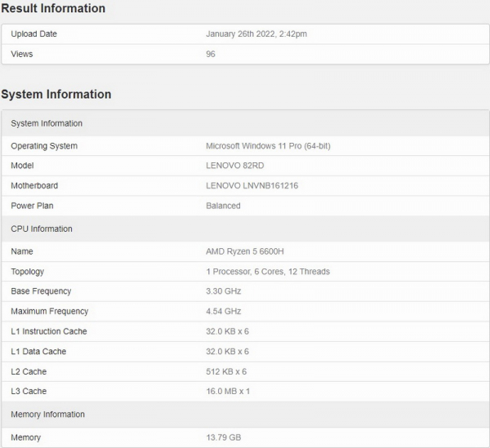The image size is (490, 448).
Task: Click the System Information main heading
Action: [56, 95]
